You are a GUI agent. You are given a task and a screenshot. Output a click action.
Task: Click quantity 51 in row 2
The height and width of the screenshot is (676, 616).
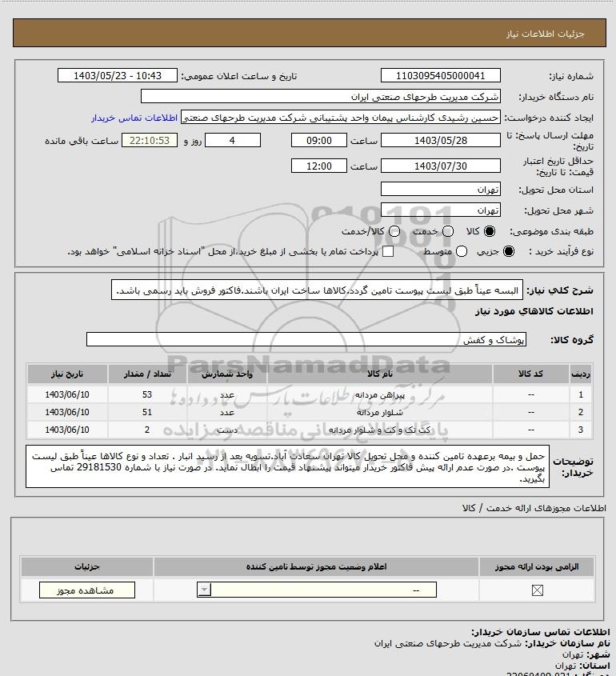[147, 412]
